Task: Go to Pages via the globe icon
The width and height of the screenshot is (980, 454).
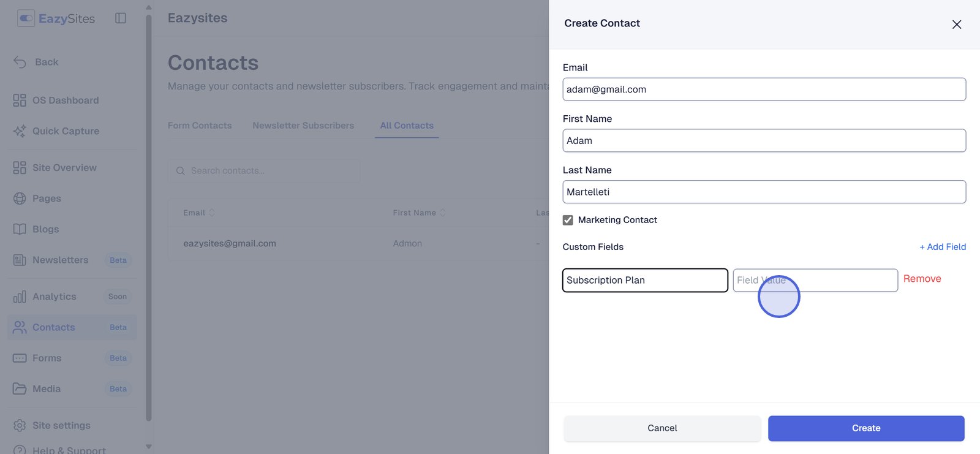Action: (x=20, y=199)
